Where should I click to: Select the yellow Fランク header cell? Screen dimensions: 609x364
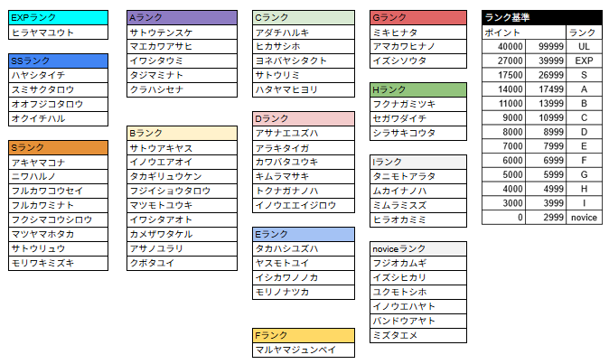tap(304, 335)
